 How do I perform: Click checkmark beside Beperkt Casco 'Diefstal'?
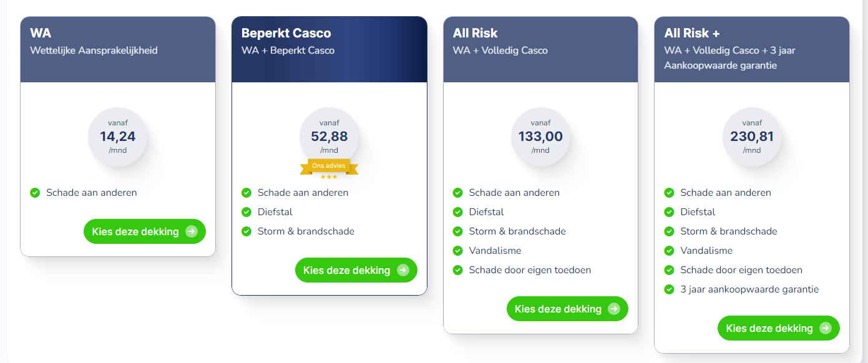(246, 212)
